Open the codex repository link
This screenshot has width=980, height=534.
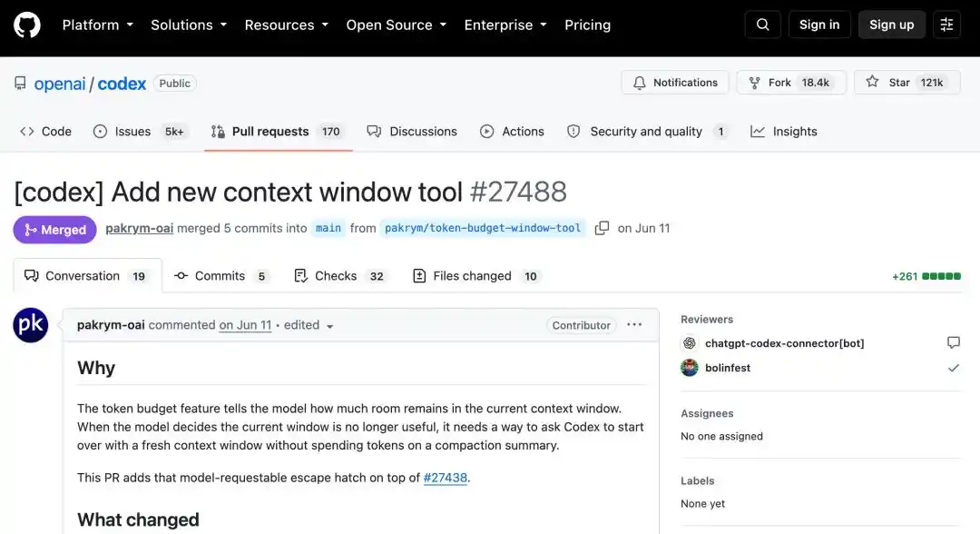(x=122, y=84)
